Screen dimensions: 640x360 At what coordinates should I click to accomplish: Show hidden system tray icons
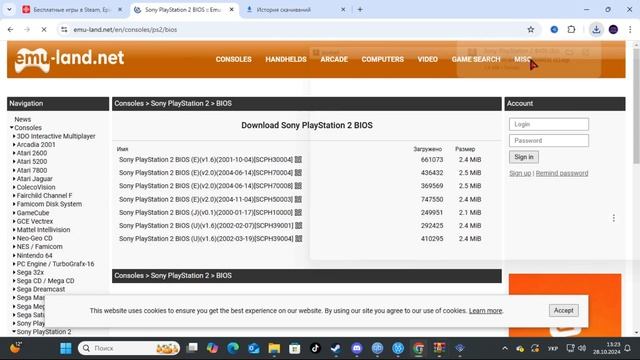[x=505, y=348]
